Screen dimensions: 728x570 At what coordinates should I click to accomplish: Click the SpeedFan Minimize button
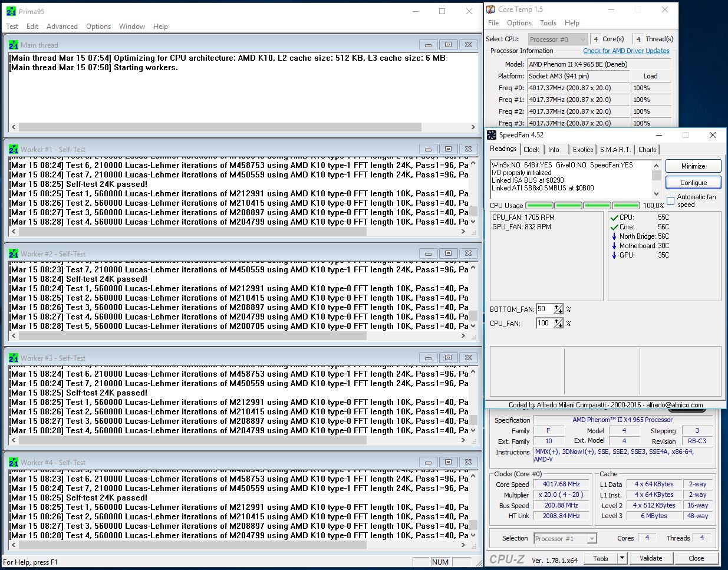693,166
